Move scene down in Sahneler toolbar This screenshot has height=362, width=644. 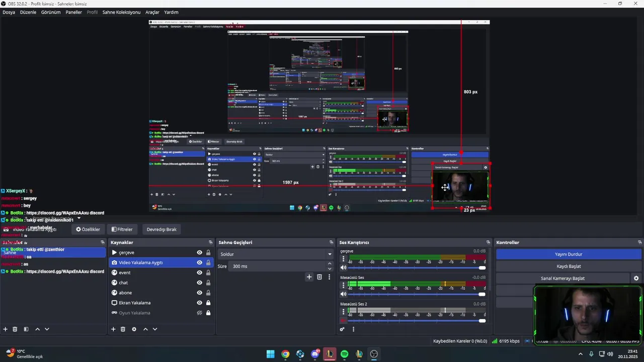(47, 329)
